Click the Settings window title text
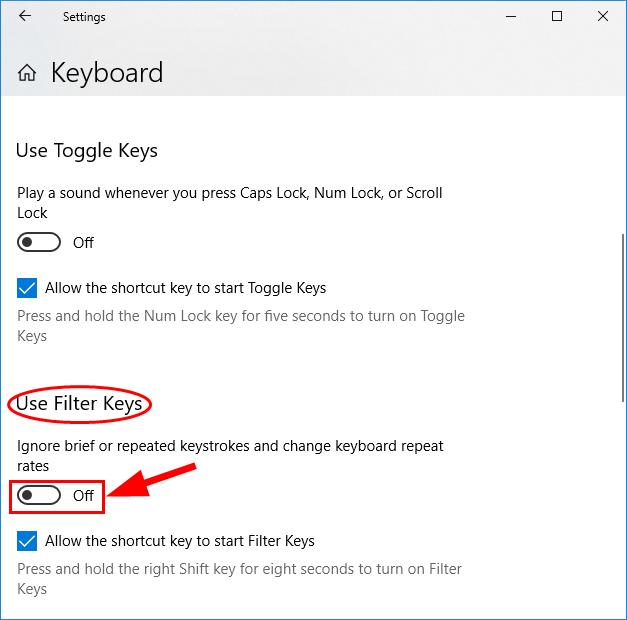The image size is (627, 620). click(x=84, y=17)
